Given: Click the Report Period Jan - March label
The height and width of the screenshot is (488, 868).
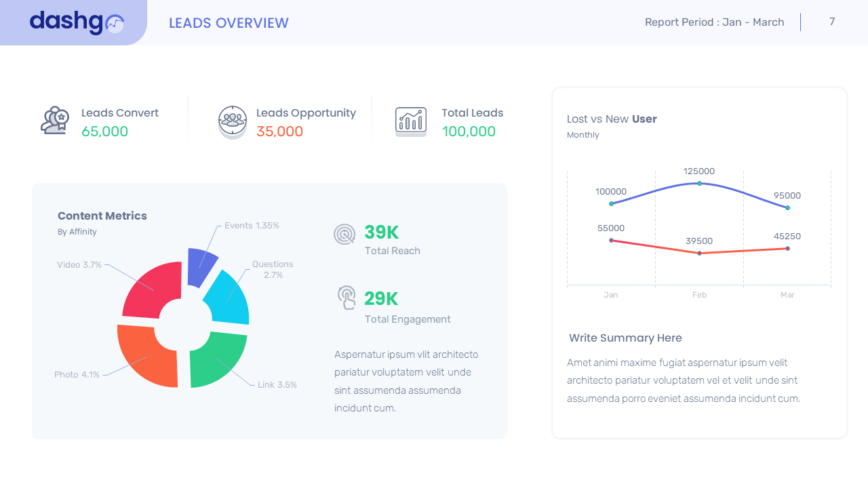Looking at the screenshot, I should [x=714, y=22].
